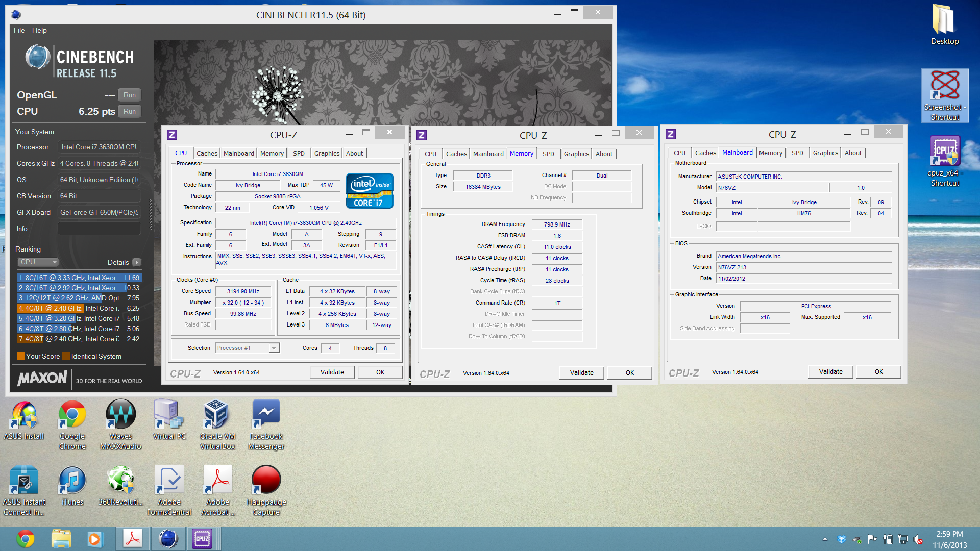Viewport: 980px width, 551px height.
Task: Expand ranking Details arrow in Cinebench
Action: pyautogui.click(x=136, y=262)
